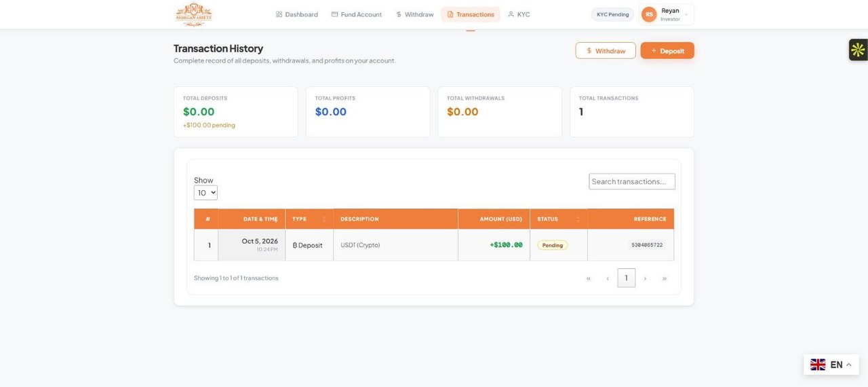The height and width of the screenshot is (387, 868).
Task: Click the orange Deposit button
Action: pyautogui.click(x=667, y=51)
